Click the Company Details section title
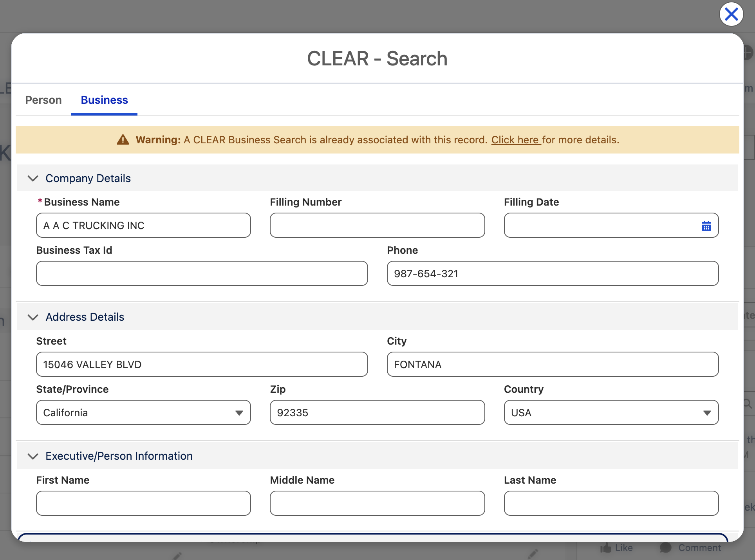This screenshot has width=755, height=560. pyautogui.click(x=88, y=178)
